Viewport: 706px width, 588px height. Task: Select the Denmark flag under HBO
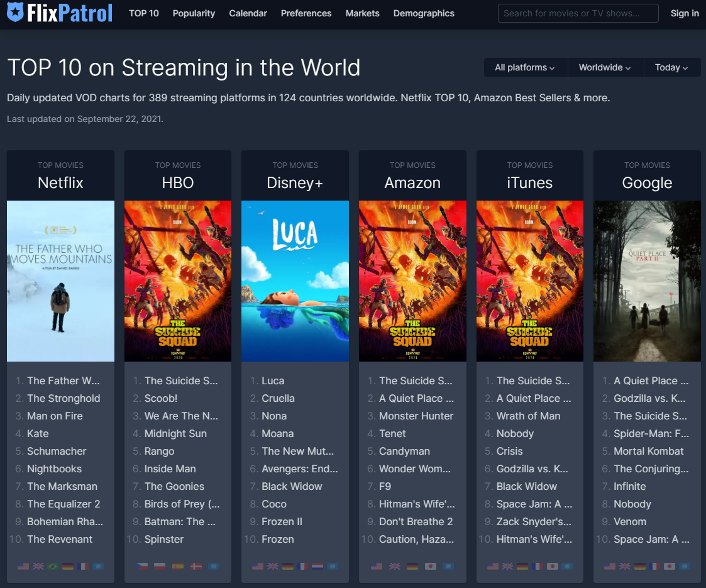pyautogui.click(x=196, y=567)
